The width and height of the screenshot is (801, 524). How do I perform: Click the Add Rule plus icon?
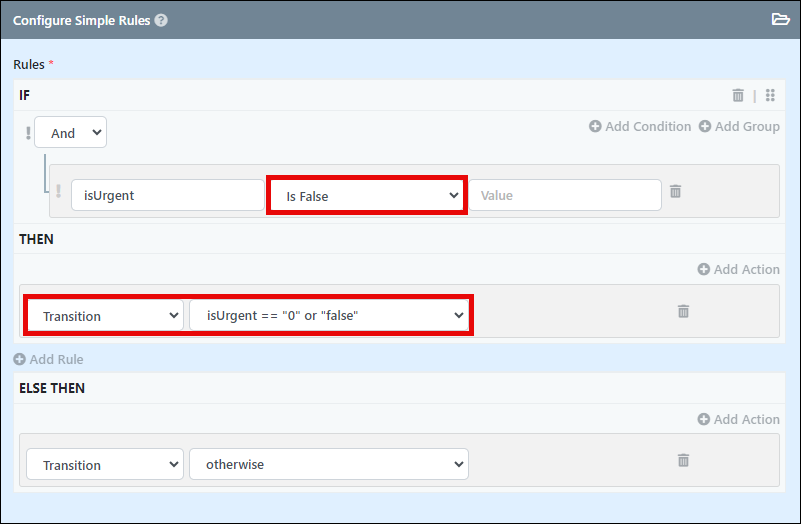coord(19,359)
